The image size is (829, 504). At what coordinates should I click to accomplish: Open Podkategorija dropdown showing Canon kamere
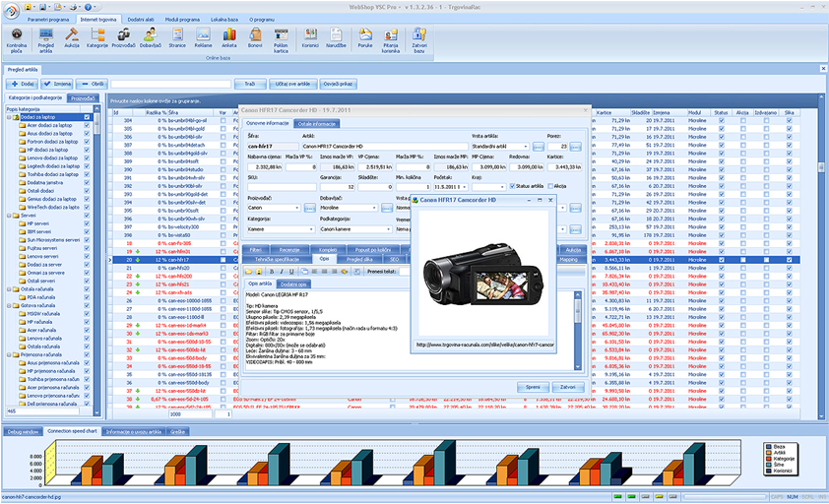[x=388, y=229]
